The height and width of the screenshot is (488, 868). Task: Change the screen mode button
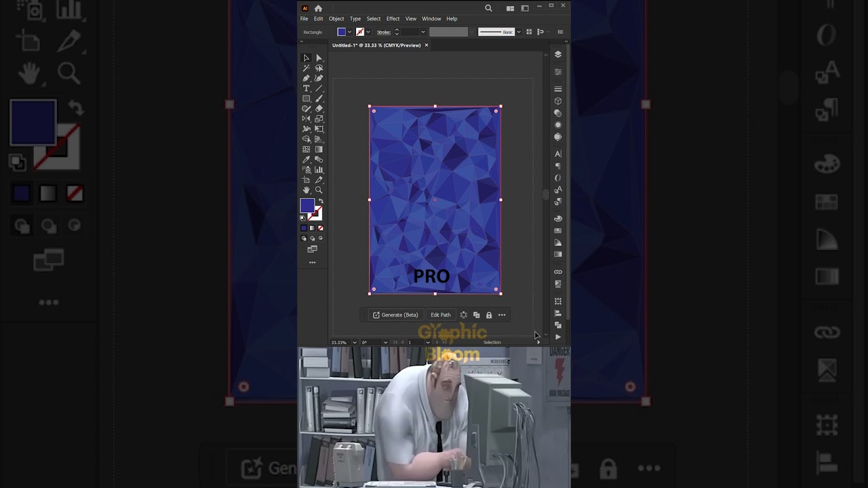coord(312,249)
